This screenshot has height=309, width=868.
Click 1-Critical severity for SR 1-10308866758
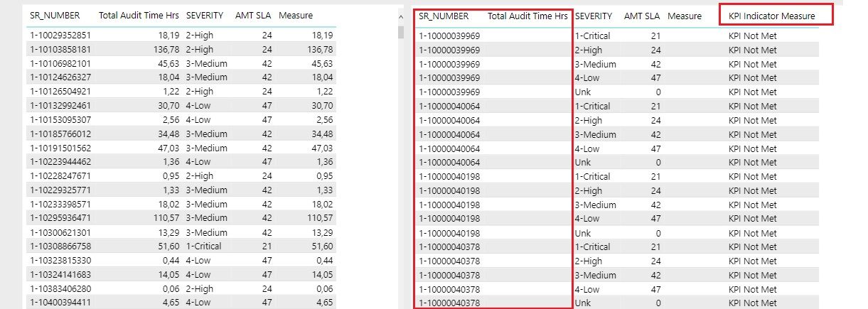203,246
